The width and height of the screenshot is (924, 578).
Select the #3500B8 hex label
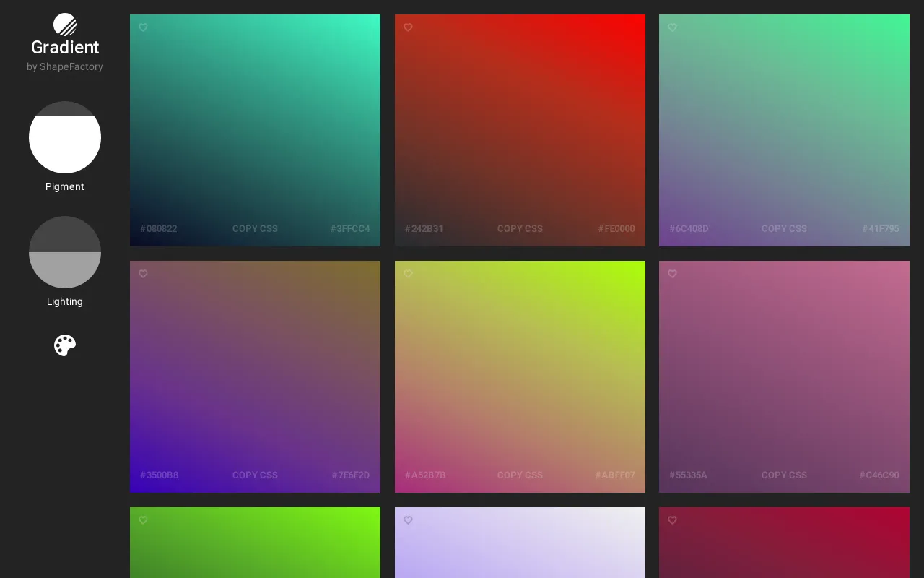coord(160,475)
